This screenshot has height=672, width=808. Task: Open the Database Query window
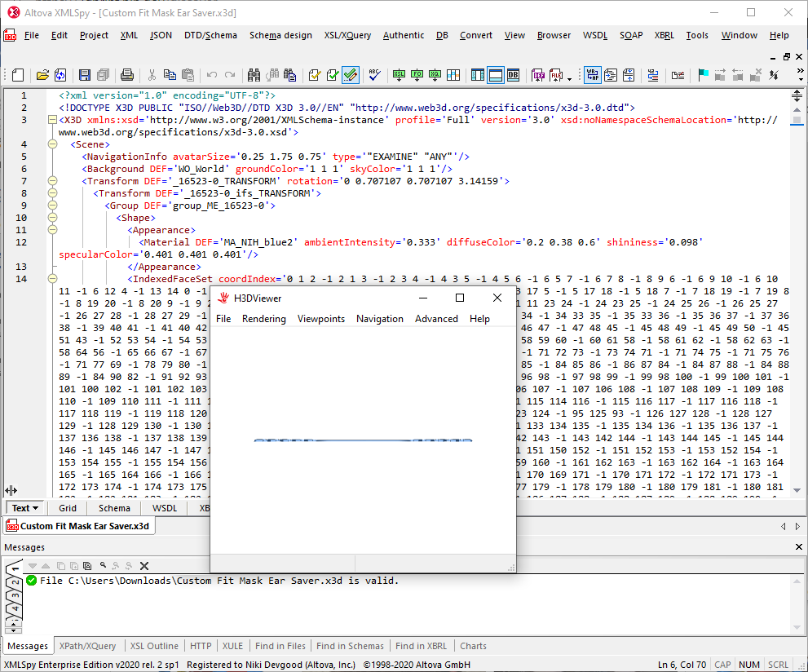pos(512,75)
